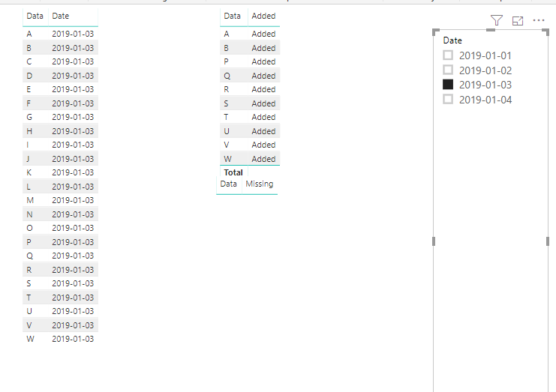Select Added value in row V
The width and height of the screenshot is (556, 392).
pos(263,145)
